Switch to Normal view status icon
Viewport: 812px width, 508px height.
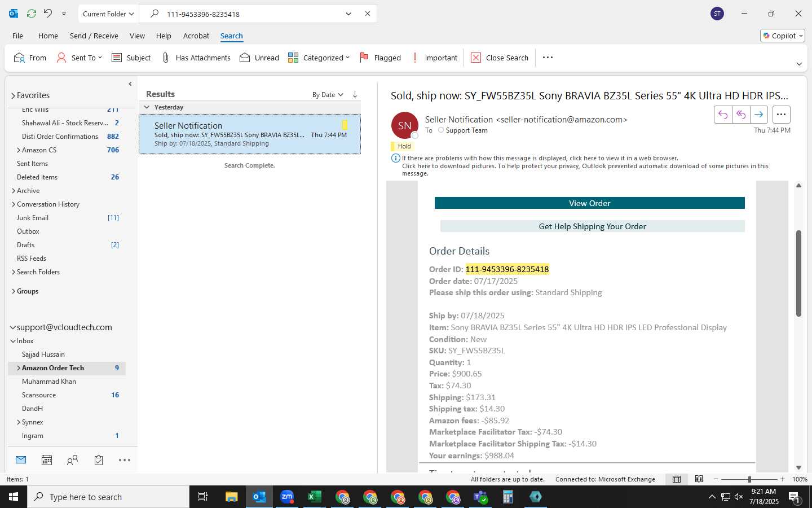[x=677, y=479]
